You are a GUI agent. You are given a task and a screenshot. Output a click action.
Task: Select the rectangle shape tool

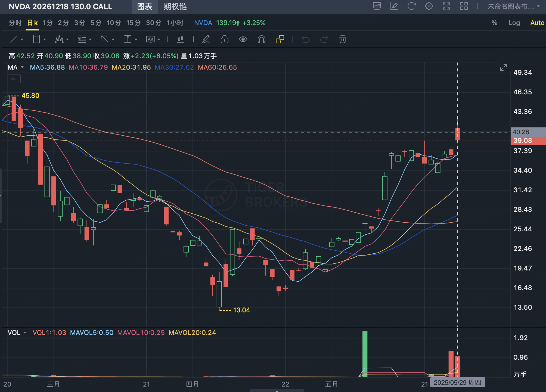[x=36, y=39]
